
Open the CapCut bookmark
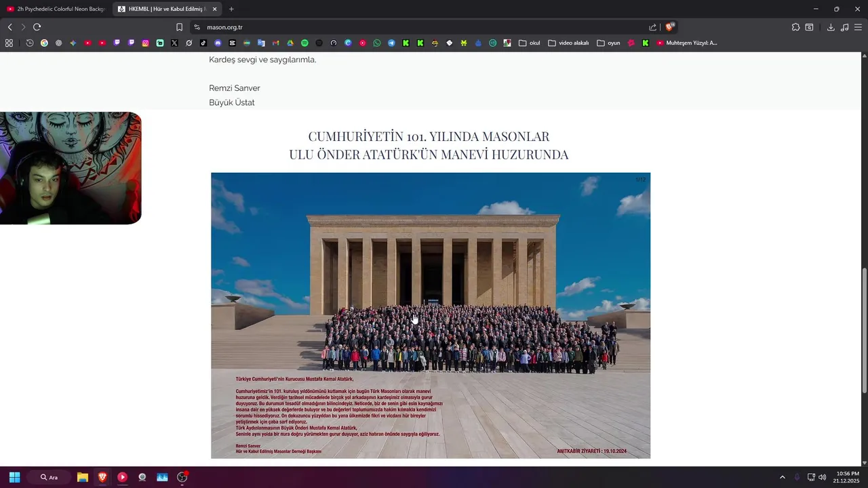[x=233, y=43]
